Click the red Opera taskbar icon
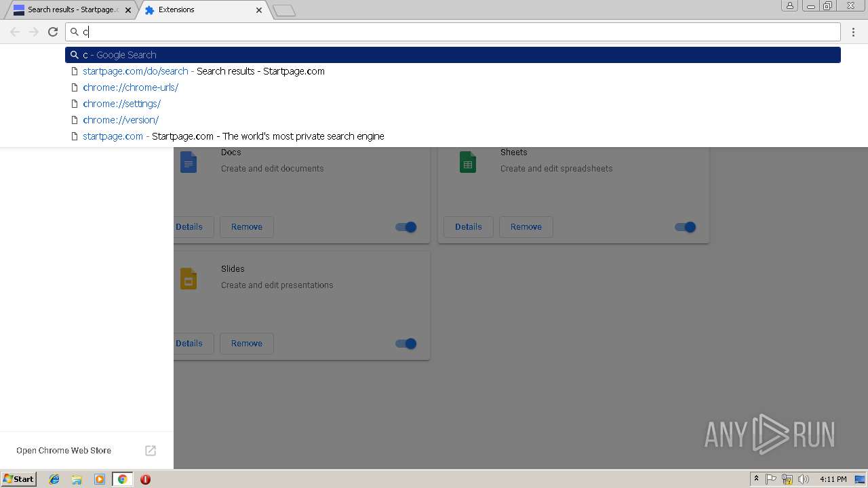The height and width of the screenshot is (488, 868). tap(145, 479)
